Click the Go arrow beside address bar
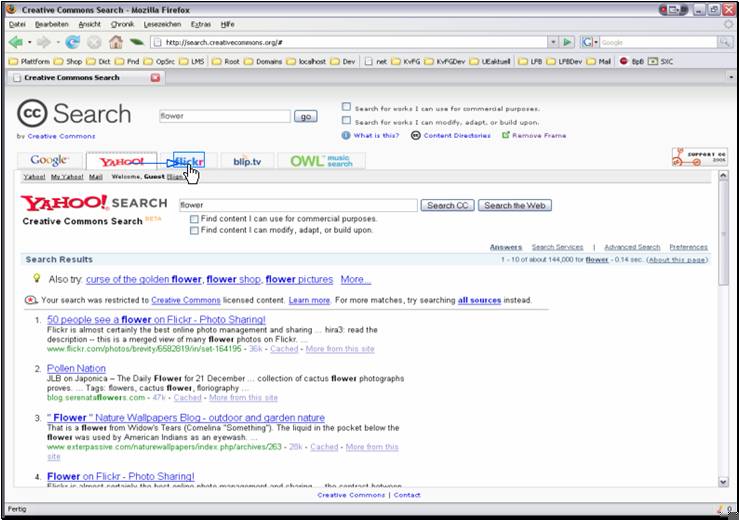This screenshot has width=739, height=520. 568,42
